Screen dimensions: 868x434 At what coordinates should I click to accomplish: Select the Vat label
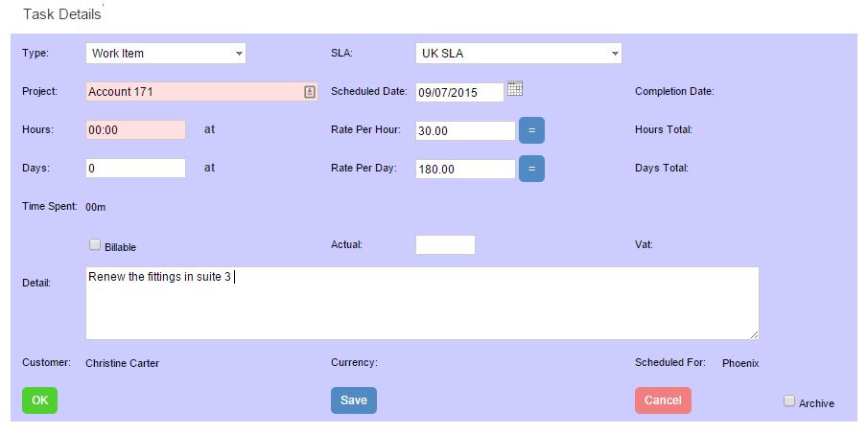pyautogui.click(x=644, y=244)
